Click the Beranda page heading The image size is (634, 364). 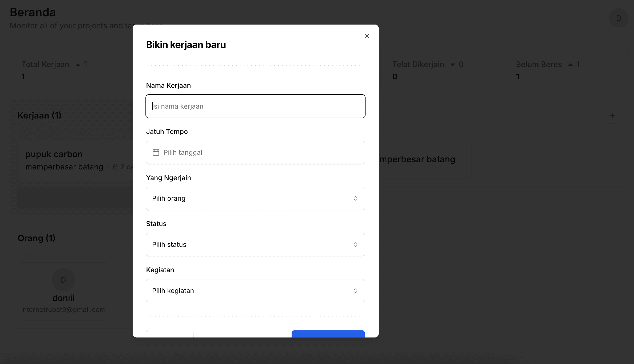click(33, 12)
